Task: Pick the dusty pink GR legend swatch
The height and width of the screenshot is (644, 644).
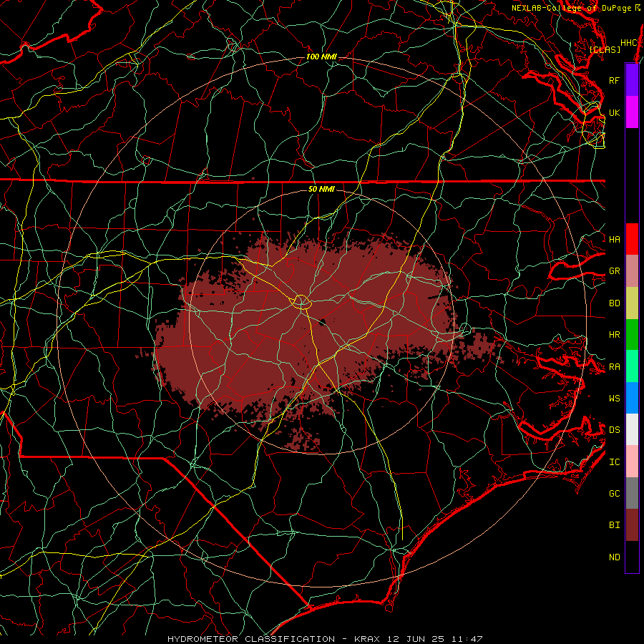Action: pos(632,271)
